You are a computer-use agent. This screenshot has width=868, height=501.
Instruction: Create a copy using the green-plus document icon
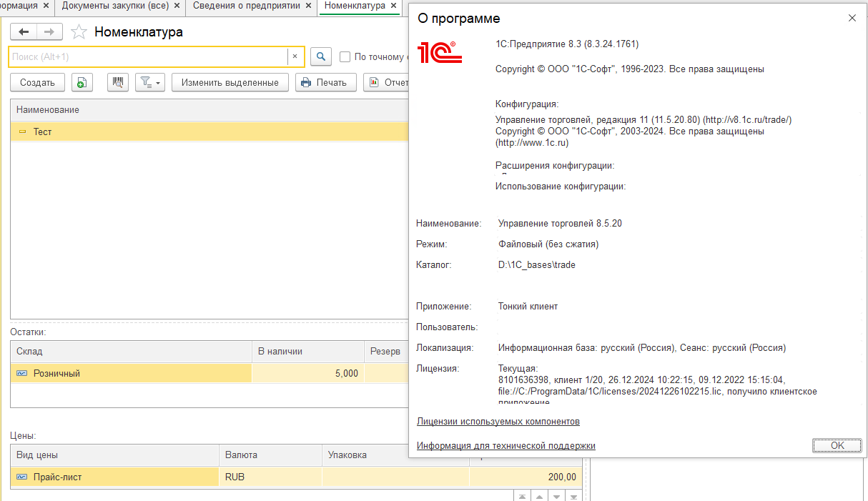click(x=82, y=83)
